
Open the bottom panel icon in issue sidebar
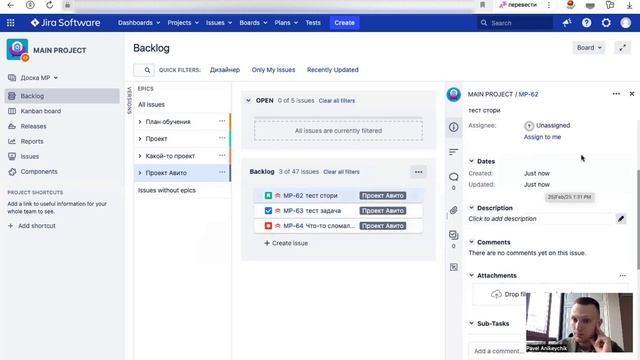[x=453, y=267]
